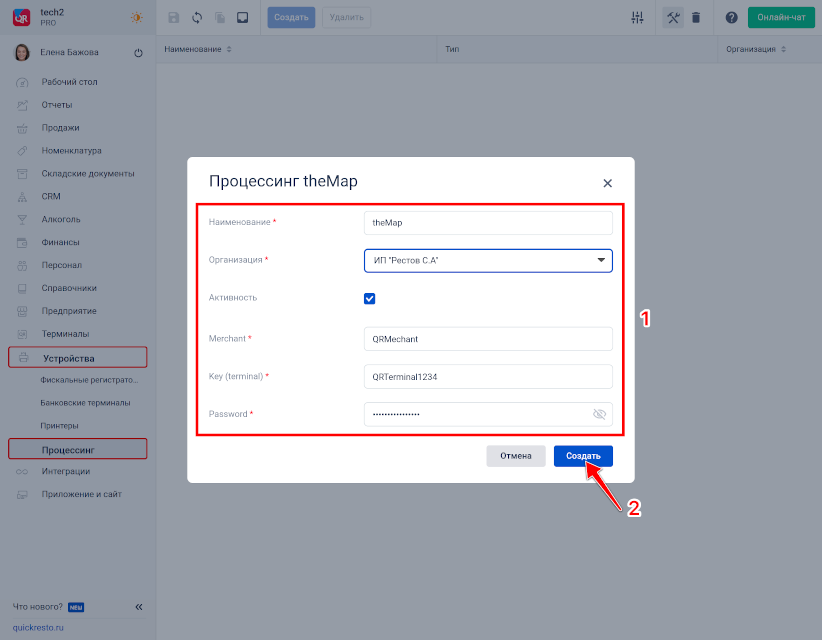The height and width of the screenshot is (640, 822).
Task: Click the Приложение и сайт icon
Action: pos(22,495)
